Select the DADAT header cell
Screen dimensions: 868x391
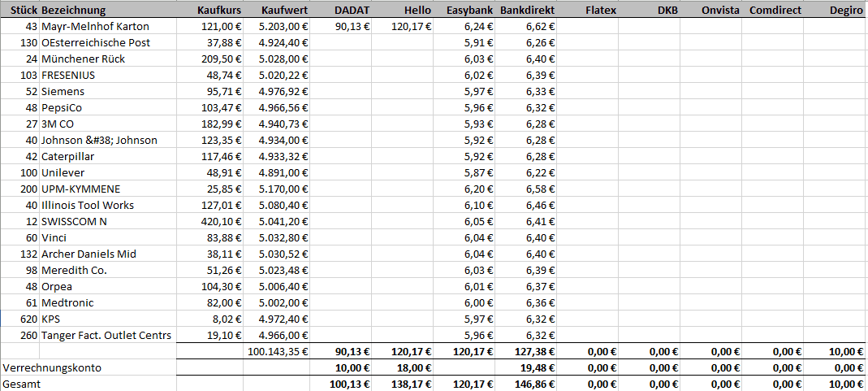click(x=340, y=10)
